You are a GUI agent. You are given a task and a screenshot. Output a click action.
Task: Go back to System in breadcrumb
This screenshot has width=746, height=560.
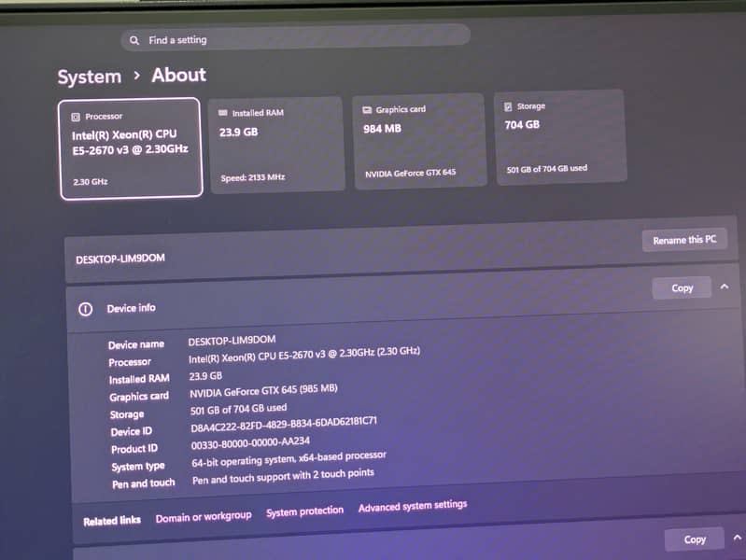90,77
